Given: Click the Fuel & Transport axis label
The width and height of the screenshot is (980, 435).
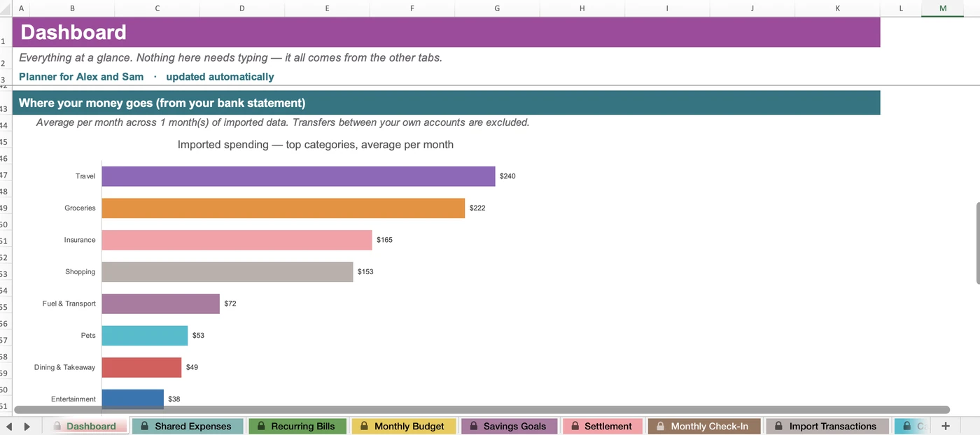Looking at the screenshot, I should [69, 304].
